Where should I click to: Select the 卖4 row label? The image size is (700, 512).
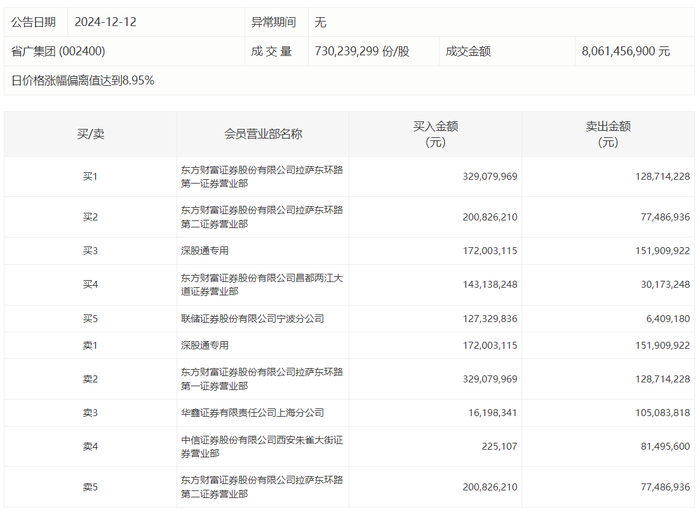click(90, 446)
